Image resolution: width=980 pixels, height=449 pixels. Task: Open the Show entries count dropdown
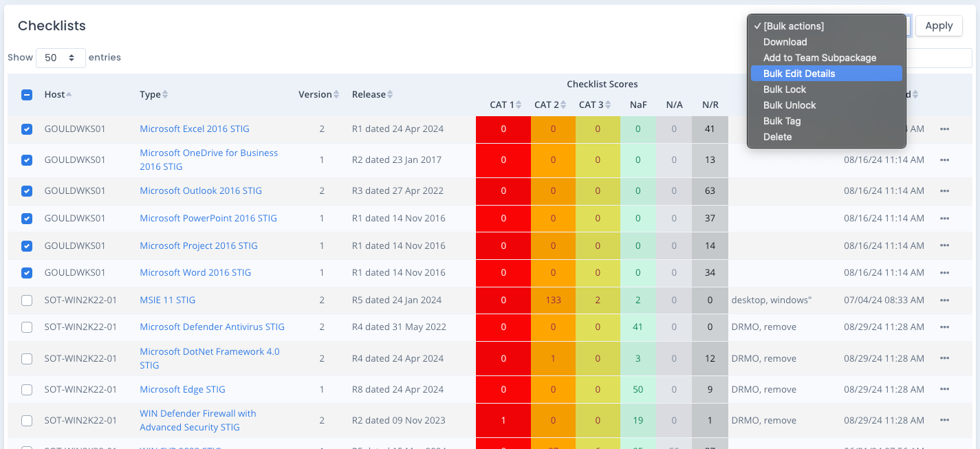(61, 58)
